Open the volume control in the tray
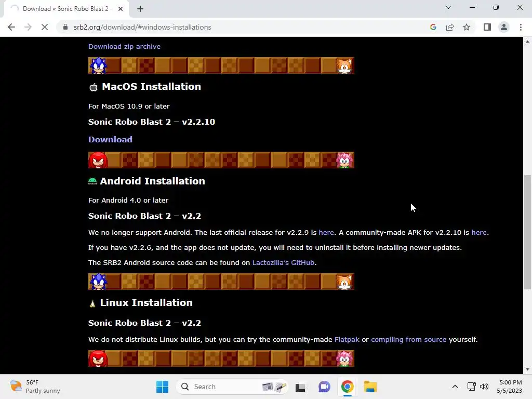Screen dimensions: 532x399 tap(484, 387)
